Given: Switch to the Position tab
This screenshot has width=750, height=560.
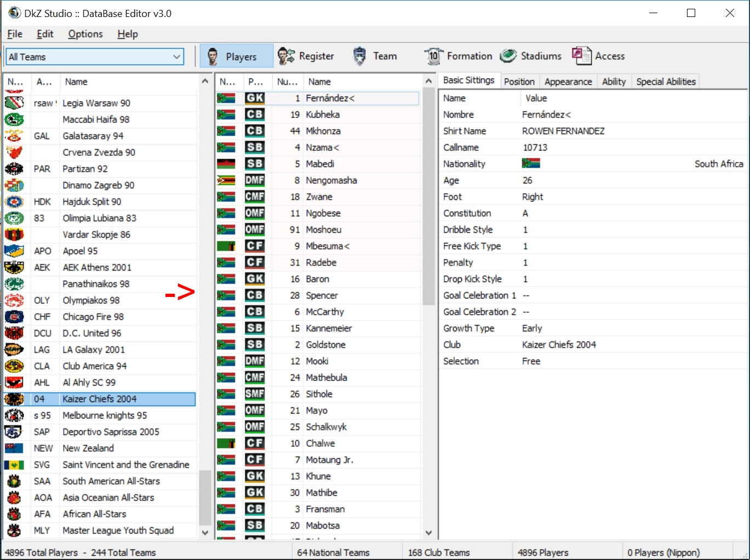Looking at the screenshot, I should click(519, 82).
